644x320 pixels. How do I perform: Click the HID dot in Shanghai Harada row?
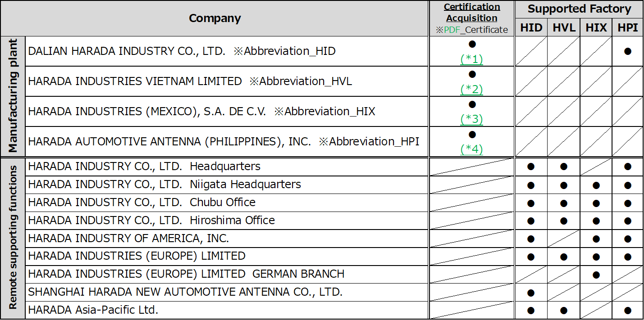pos(531,293)
